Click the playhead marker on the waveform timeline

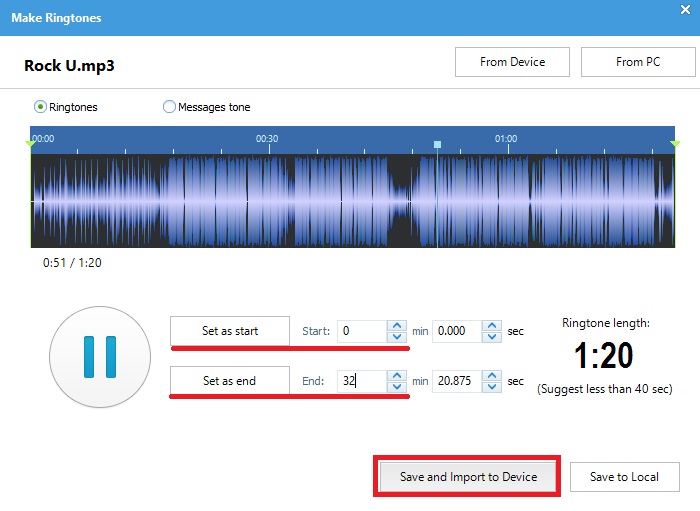(x=437, y=145)
